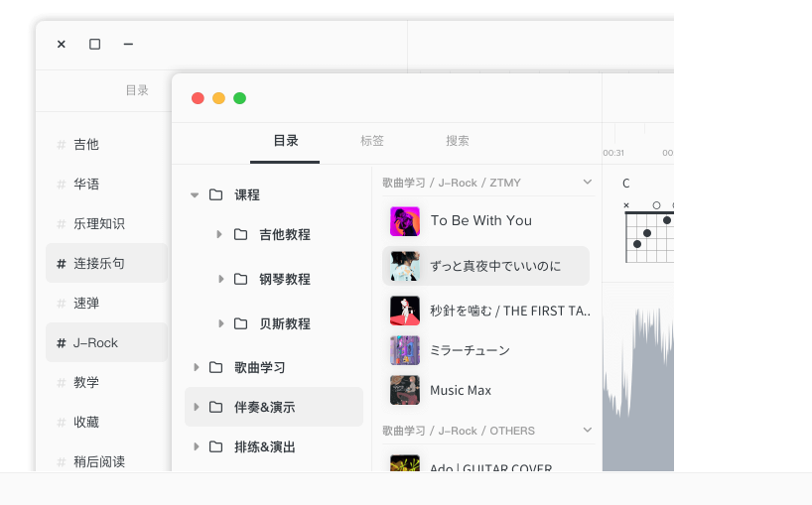Expand the 伴奏&演示 folder

click(x=196, y=407)
